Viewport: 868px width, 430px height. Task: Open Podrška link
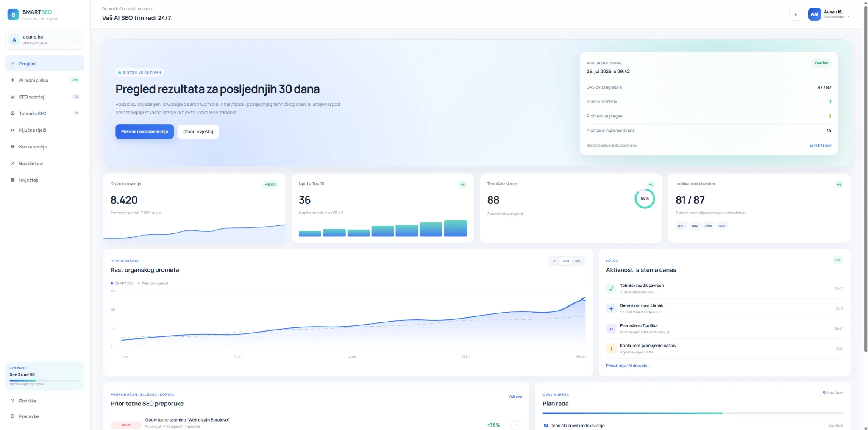tap(45, 401)
